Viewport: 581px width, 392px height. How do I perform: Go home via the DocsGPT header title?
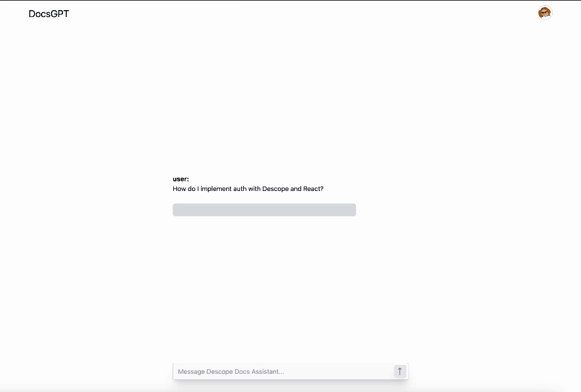49,14
